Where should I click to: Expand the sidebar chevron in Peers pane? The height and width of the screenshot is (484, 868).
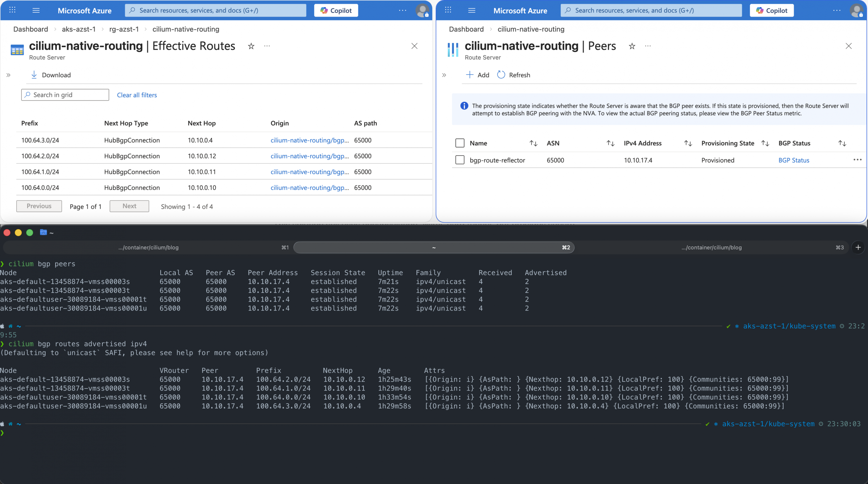444,75
